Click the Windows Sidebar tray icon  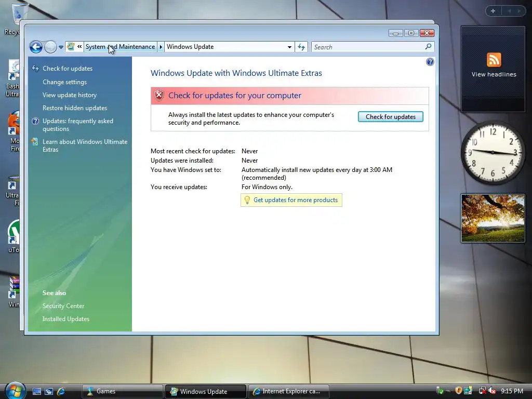pos(468,391)
